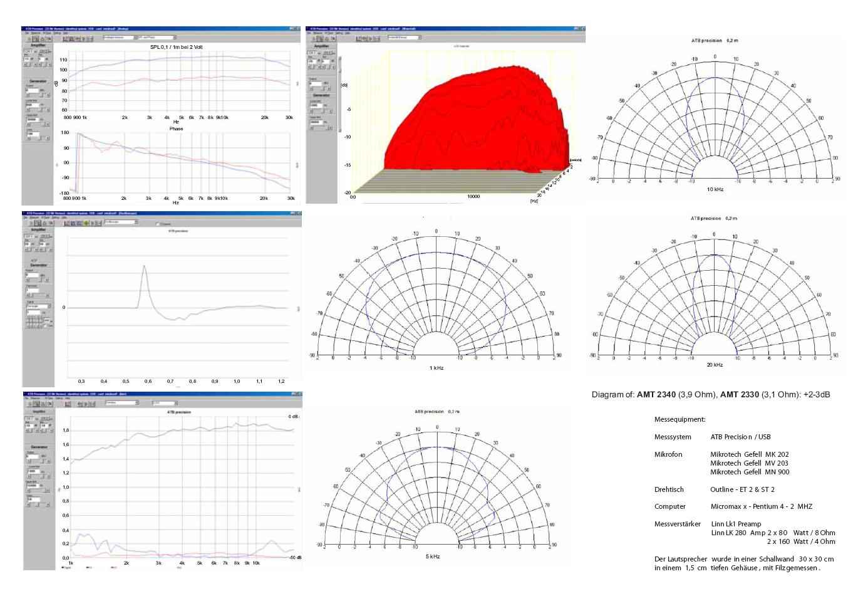Click Generator header in SPL/Phase window panel

[38, 81]
